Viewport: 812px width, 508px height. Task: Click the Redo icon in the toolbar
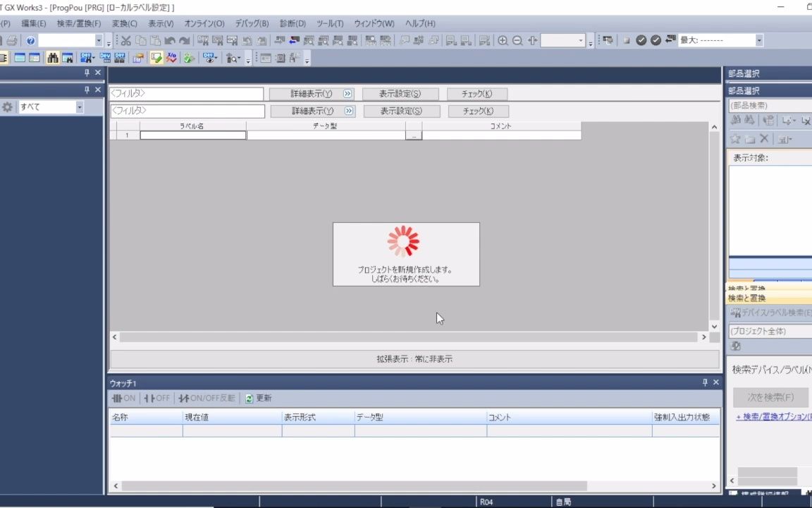click(x=185, y=40)
